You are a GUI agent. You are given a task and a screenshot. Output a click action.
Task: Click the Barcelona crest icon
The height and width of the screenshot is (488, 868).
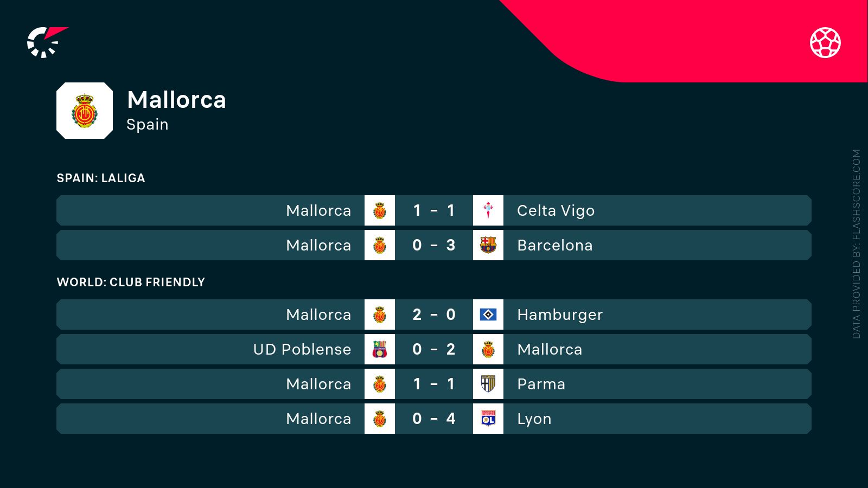pos(488,245)
